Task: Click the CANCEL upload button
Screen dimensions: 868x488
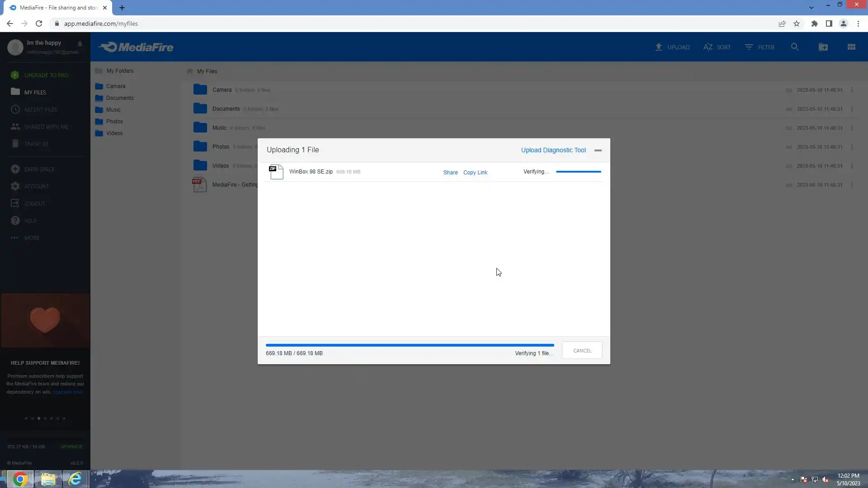Action: 582,351
